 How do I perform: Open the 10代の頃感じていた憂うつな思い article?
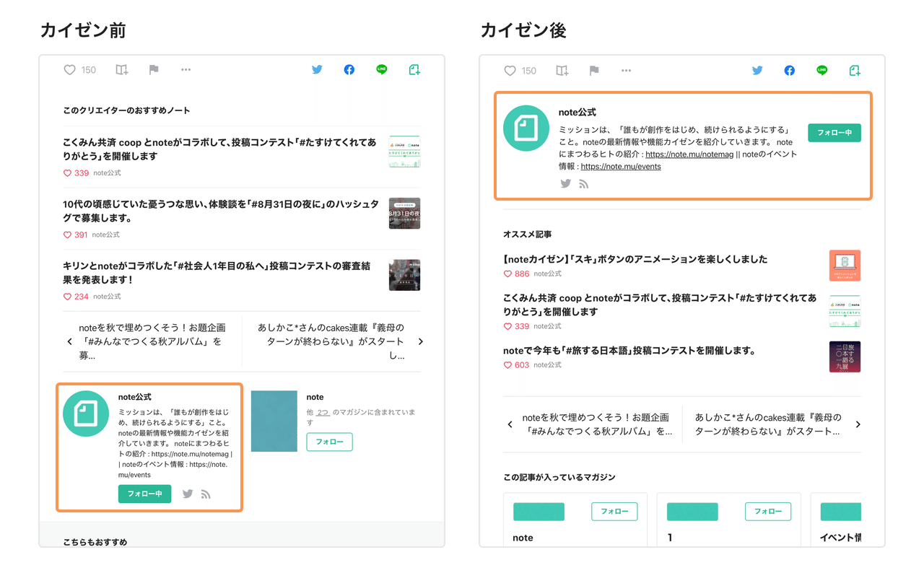(x=221, y=211)
